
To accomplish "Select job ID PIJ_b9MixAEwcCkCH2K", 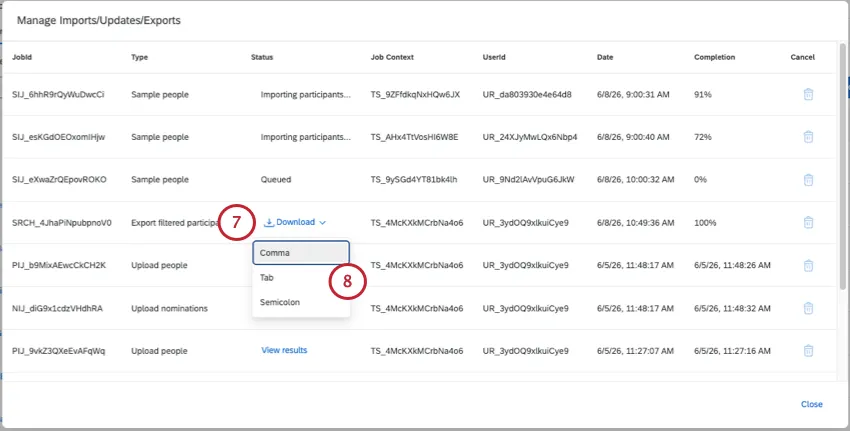I will 59,265.
